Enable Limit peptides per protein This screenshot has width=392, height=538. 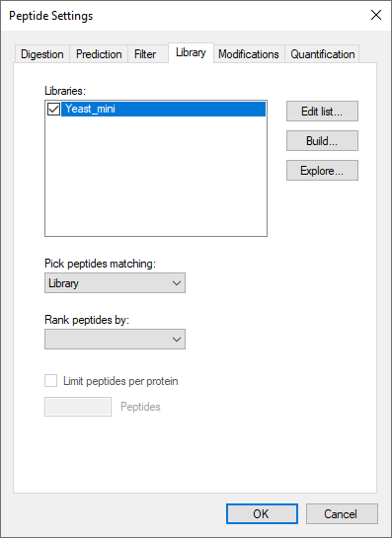tap(50, 381)
